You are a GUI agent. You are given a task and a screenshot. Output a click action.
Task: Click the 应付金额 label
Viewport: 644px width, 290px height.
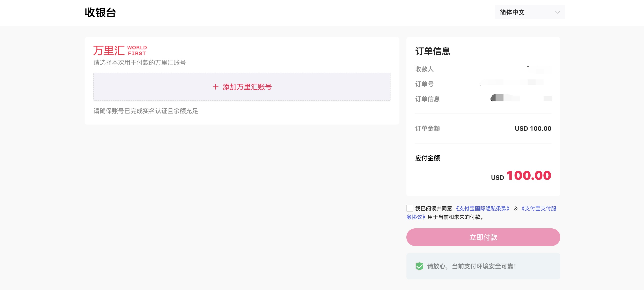click(x=427, y=158)
